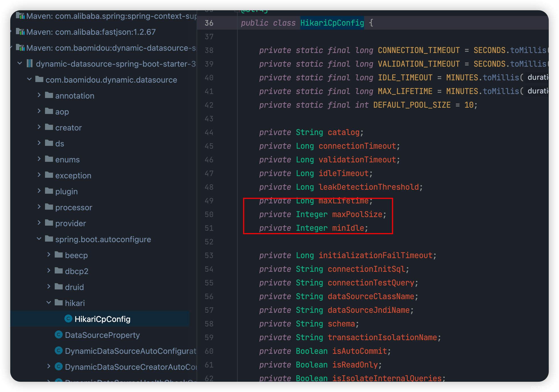This screenshot has width=559, height=392.
Task: Click the Maven fastjson library icon
Action: coord(20,31)
